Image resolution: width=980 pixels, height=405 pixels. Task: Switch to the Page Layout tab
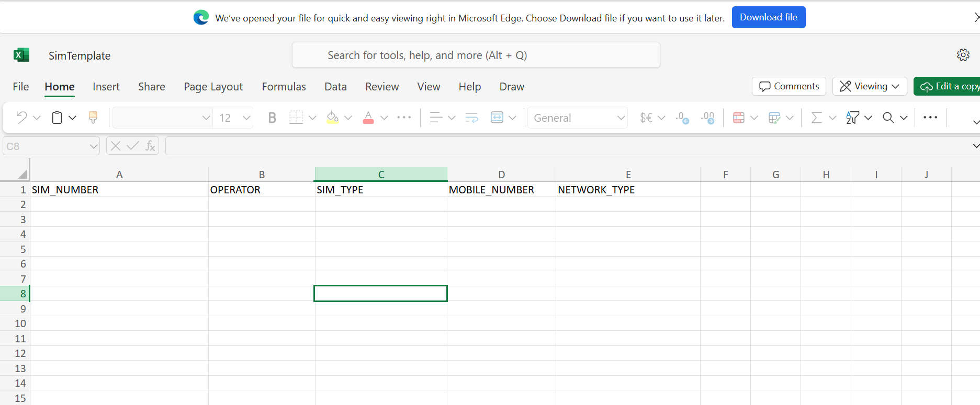[x=213, y=87]
